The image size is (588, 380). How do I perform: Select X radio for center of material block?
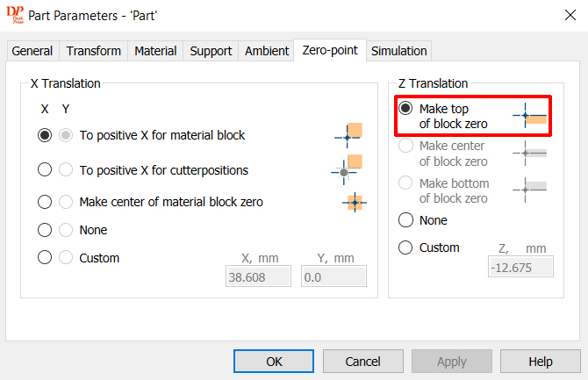(45, 202)
